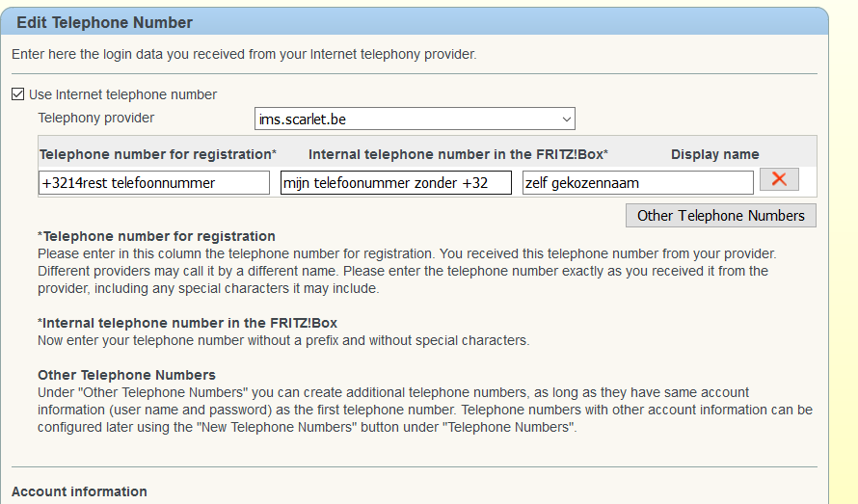
Task: Click the "Telephone number for registration*" column header
Action: click(x=158, y=154)
